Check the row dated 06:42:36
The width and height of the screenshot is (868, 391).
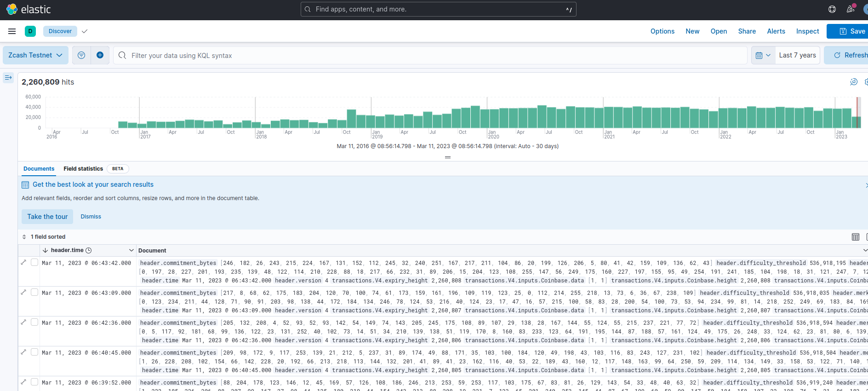(34, 322)
